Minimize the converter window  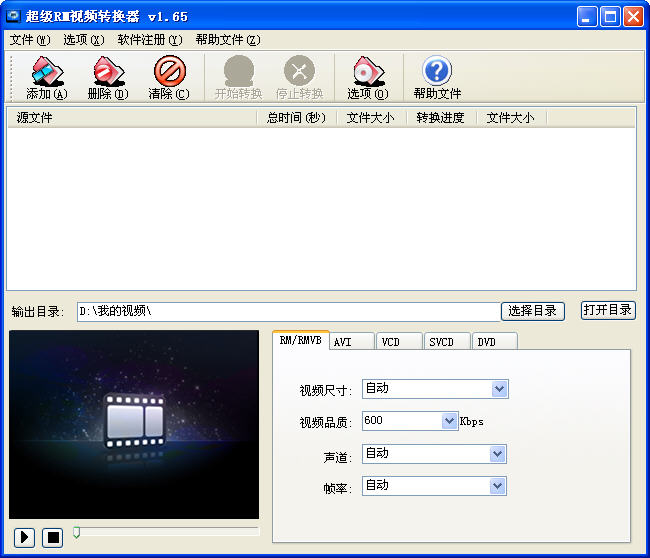pos(587,17)
